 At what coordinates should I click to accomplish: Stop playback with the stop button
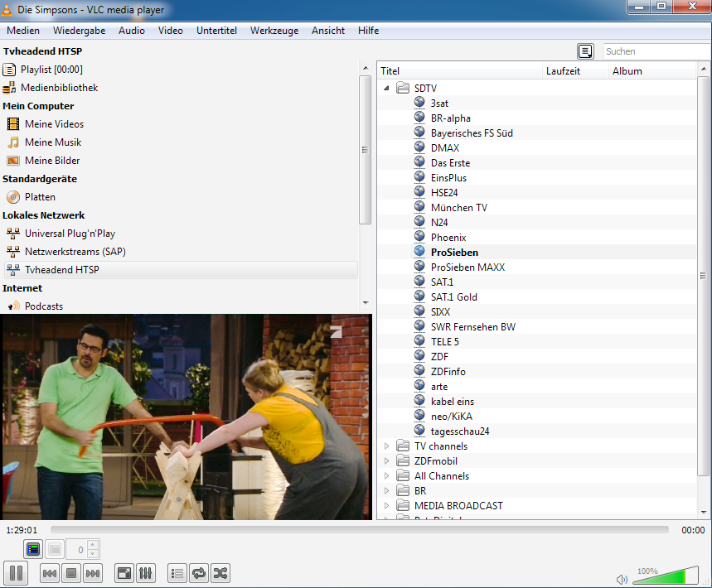click(x=71, y=573)
